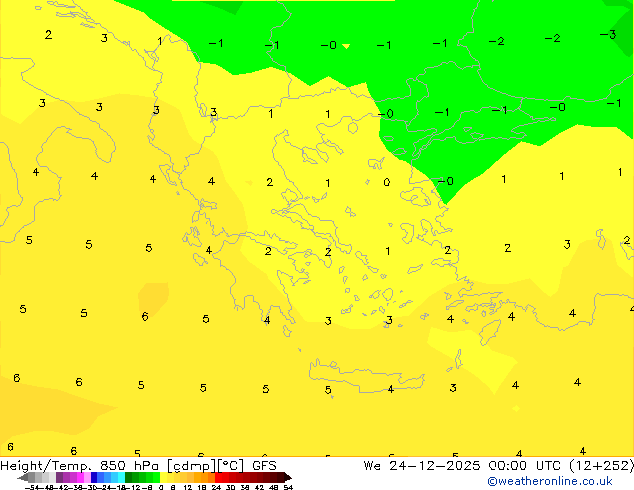
Task: Click the 'Height/Temp. 850 hPa' map title
Action: (x=79, y=466)
